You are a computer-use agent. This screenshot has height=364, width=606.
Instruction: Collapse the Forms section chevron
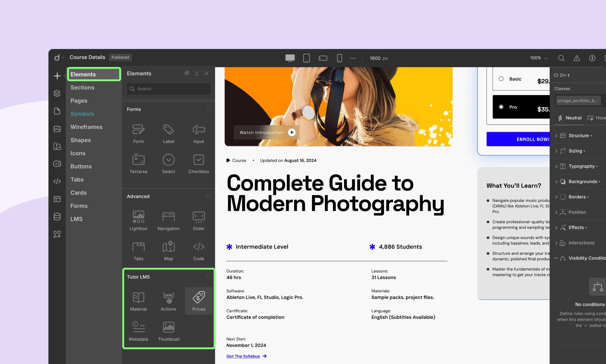click(x=208, y=109)
